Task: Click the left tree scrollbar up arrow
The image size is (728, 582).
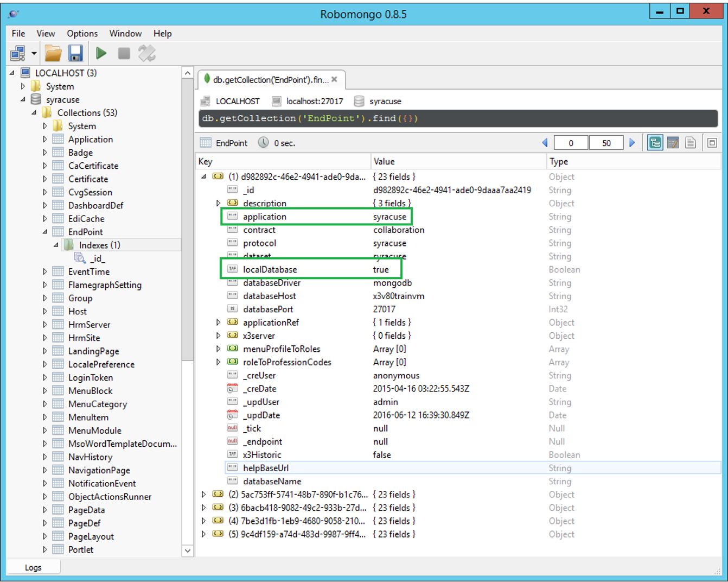Action: pos(188,73)
